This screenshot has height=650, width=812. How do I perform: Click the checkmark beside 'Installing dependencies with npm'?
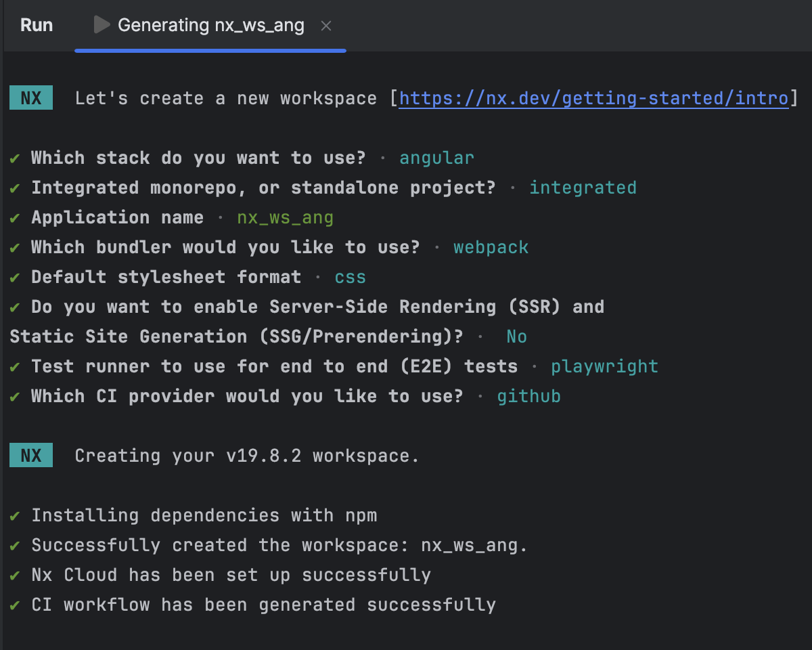click(x=15, y=515)
